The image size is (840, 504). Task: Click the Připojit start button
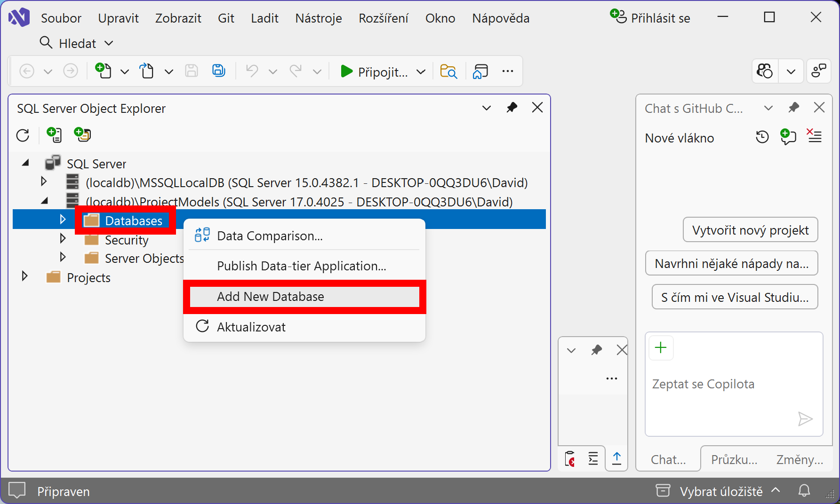click(x=374, y=72)
